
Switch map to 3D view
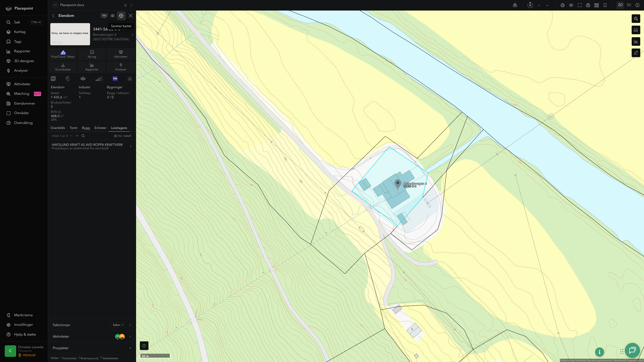pos(629,5)
